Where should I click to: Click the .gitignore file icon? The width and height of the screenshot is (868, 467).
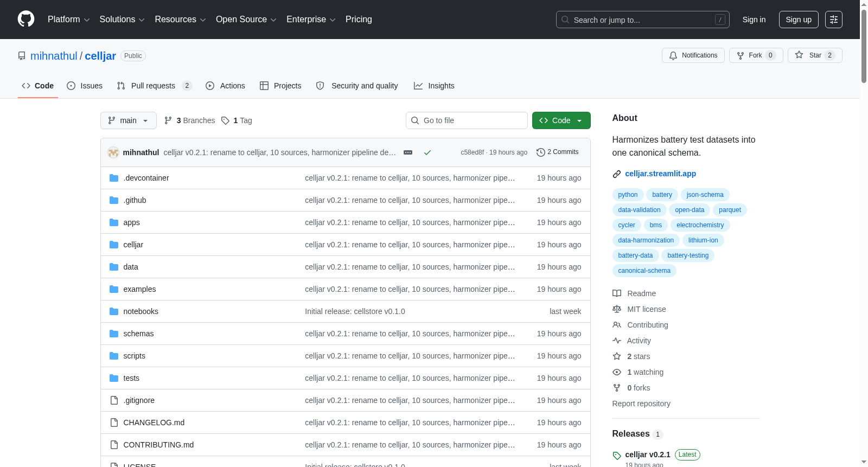click(x=114, y=400)
